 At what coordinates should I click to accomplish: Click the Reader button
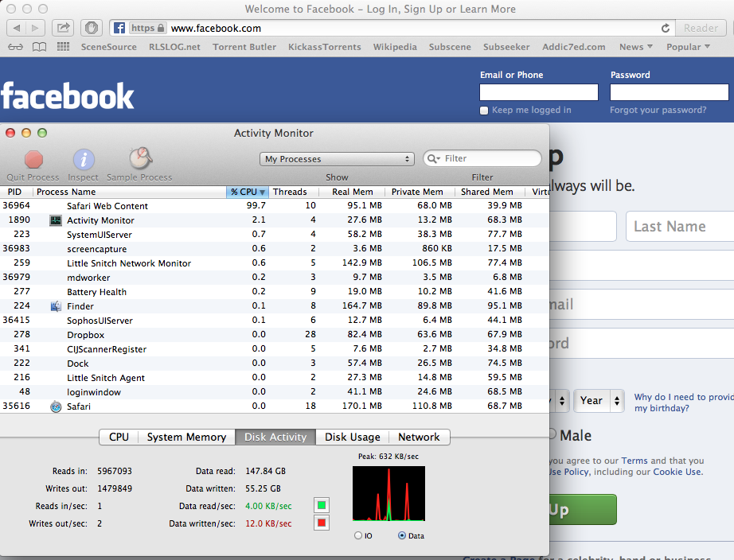tap(701, 28)
